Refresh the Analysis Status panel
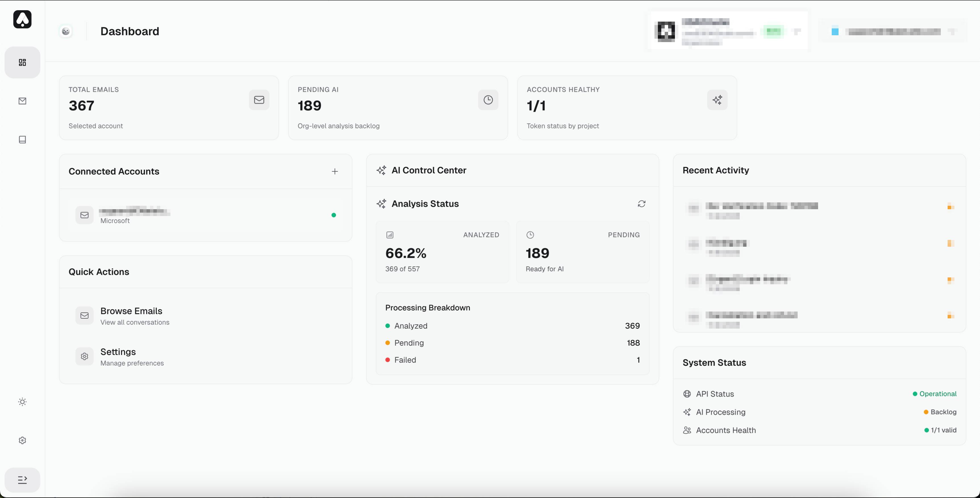Screen dimensions: 980x498 pos(641,204)
